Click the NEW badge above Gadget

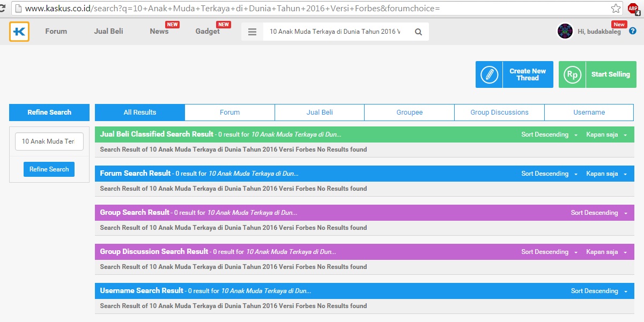click(224, 25)
